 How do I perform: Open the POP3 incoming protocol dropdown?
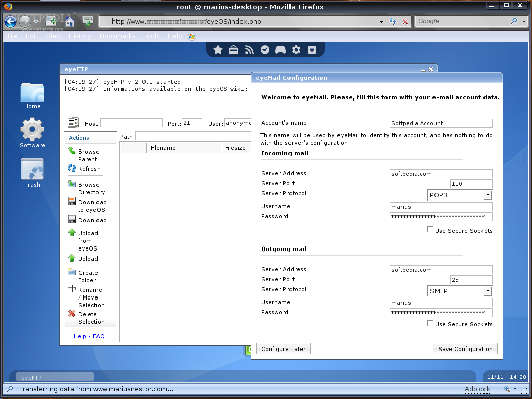pyautogui.click(x=459, y=195)
